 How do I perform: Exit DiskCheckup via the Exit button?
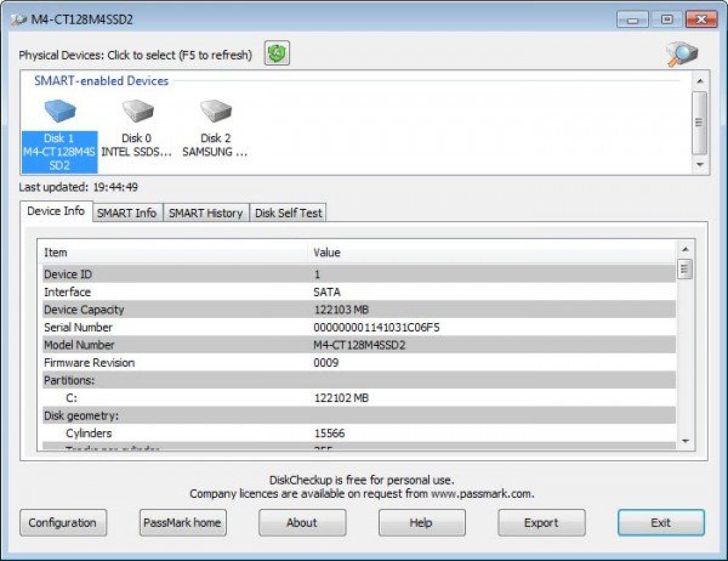pos(659,523)
